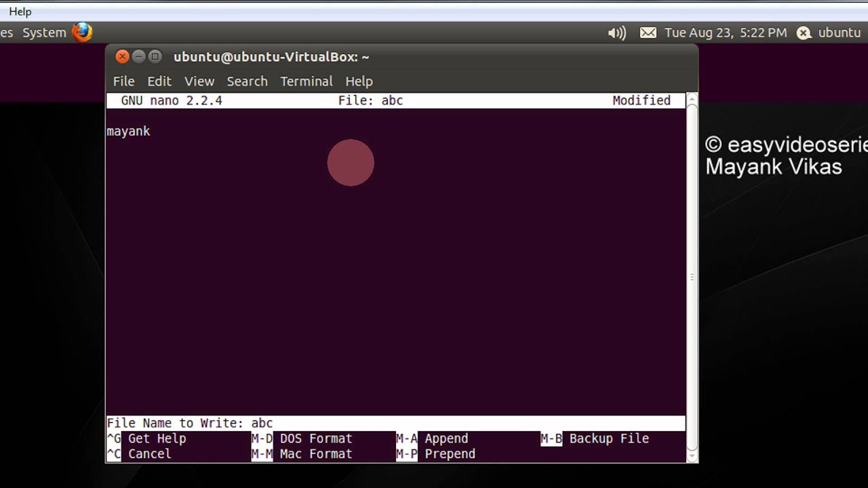The height and width of the screenshot is (488, 868).
Task: Open the mail envelope indicator
Action: click(648, 33)
